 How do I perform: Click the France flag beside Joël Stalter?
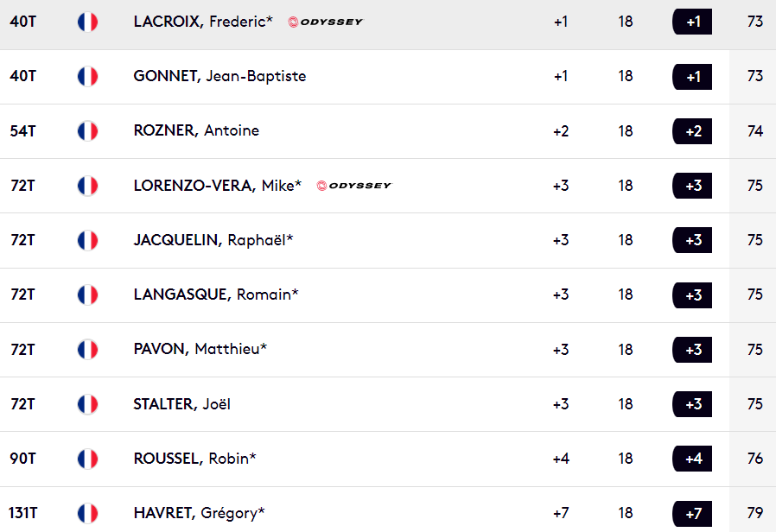(x=87, y=404)
